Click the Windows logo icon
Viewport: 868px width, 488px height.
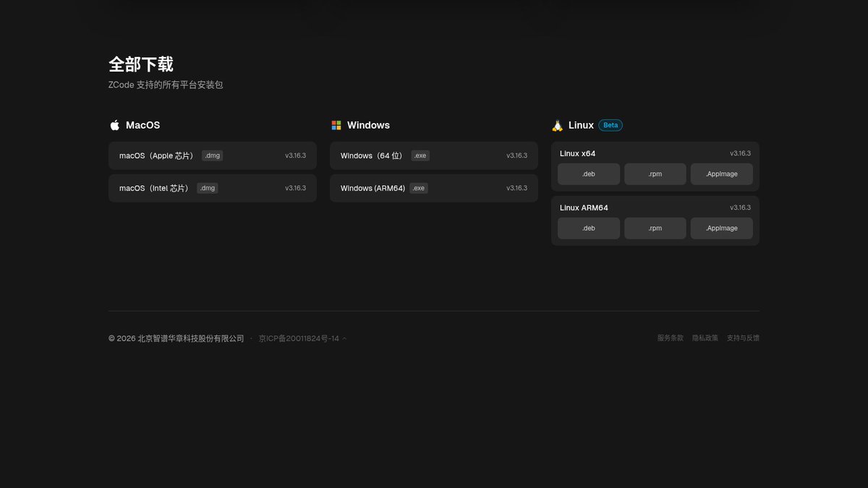pyautogui.click(x=336, y=125)
